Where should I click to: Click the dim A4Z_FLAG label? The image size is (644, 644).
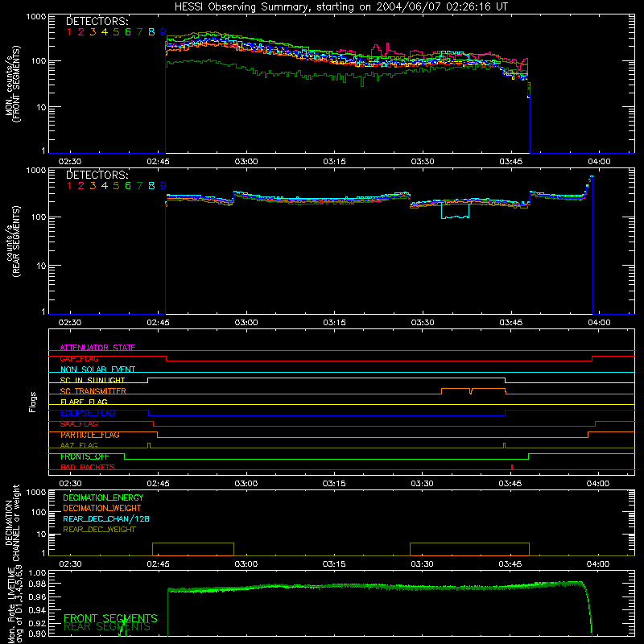pyautogui.click(x=79, y=445)
